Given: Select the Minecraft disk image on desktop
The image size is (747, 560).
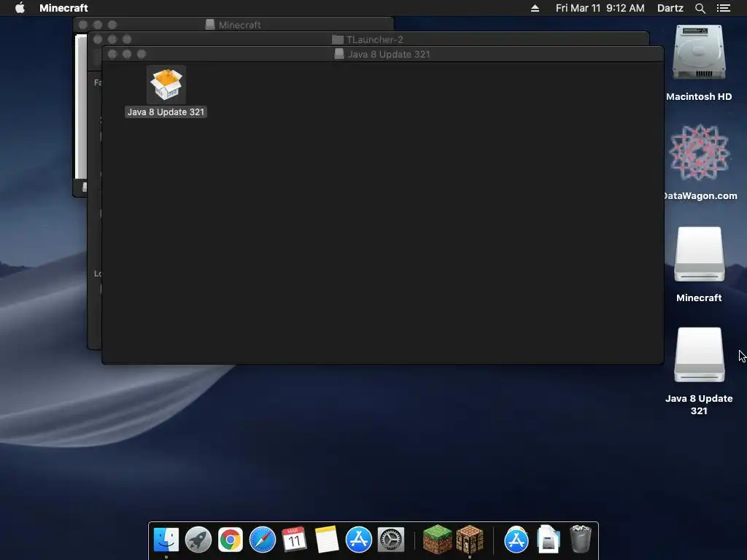Looking at the screenshot, I should click(699, 254).
